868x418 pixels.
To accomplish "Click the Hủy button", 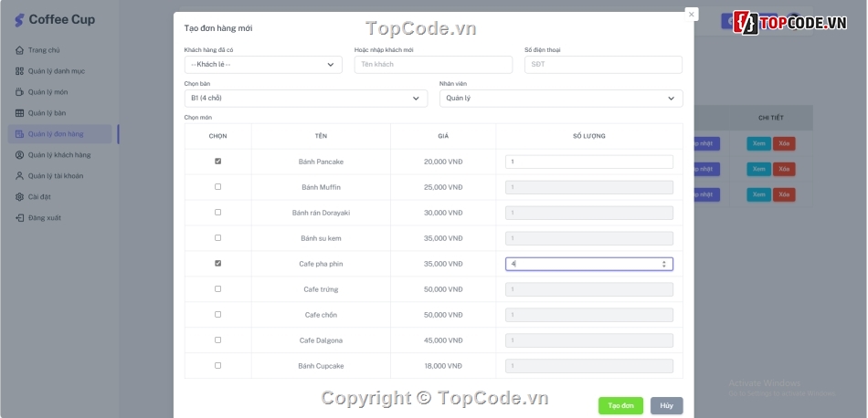I will (x=666, y=406).
